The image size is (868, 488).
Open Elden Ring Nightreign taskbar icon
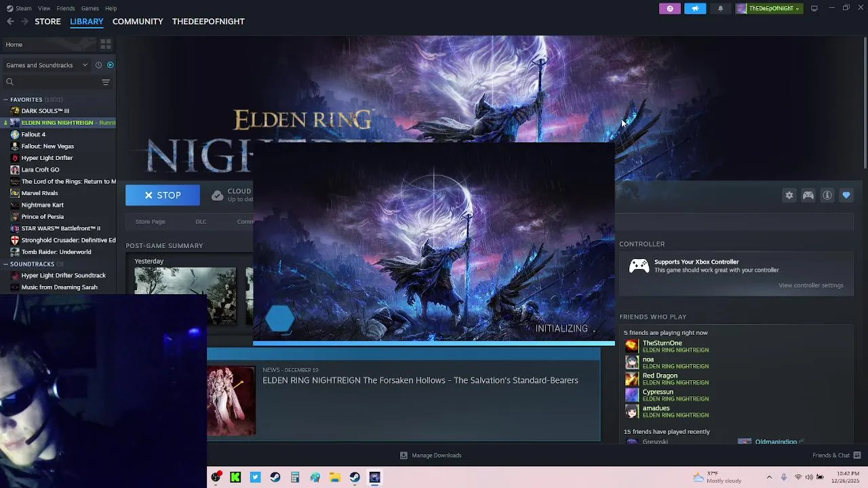coord(374,477)
